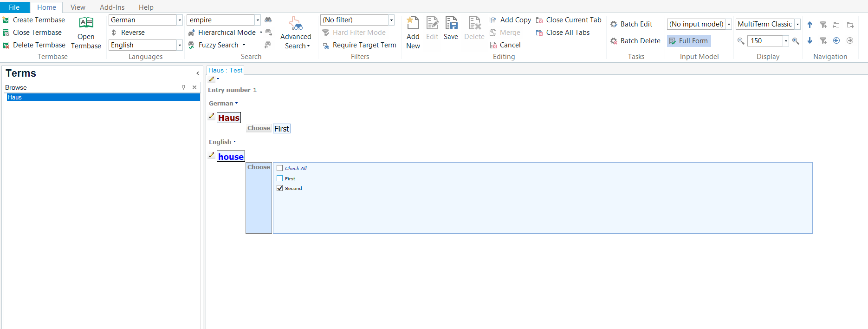Expand the MultiTerm Classic layout dropdown
The width and height of the screenshot is (868, 329).
tap(797, 24)
